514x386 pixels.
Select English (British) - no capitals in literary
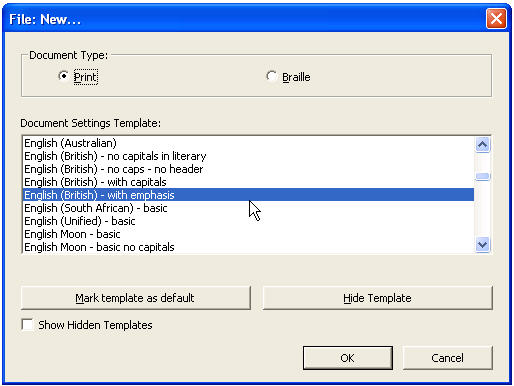(x=248, y=156)
